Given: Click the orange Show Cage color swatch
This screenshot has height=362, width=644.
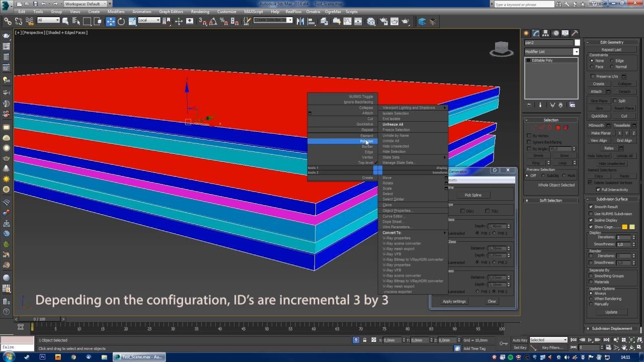Looking at the screenshot, I should point(625,227).
